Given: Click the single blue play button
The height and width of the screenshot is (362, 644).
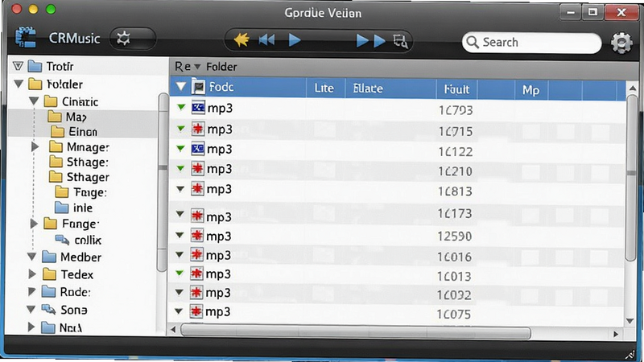Looking at the screenshot, I should point(295,39).
